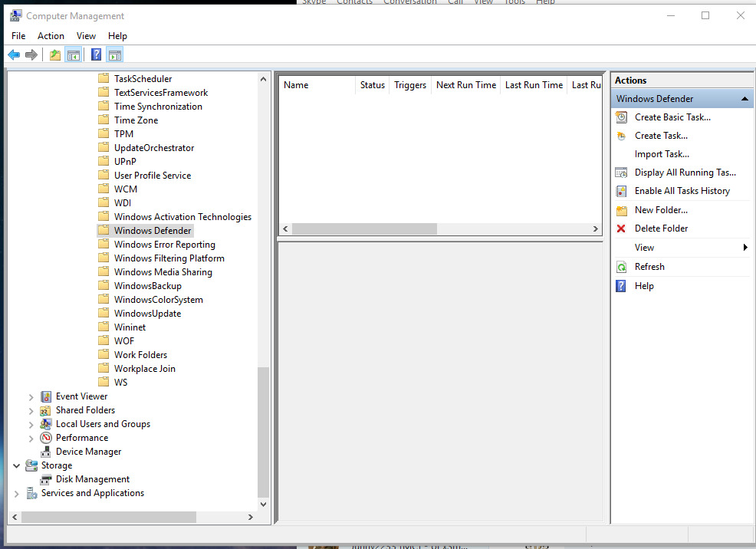The width and height of the screenshot is (756, 549).
Task: Click the Create Basic Task icon
Action: pos(622,117)
